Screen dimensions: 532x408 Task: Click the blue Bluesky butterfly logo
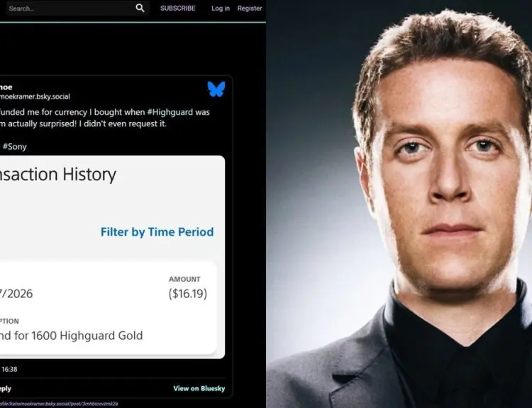click(x=216, y=89)
